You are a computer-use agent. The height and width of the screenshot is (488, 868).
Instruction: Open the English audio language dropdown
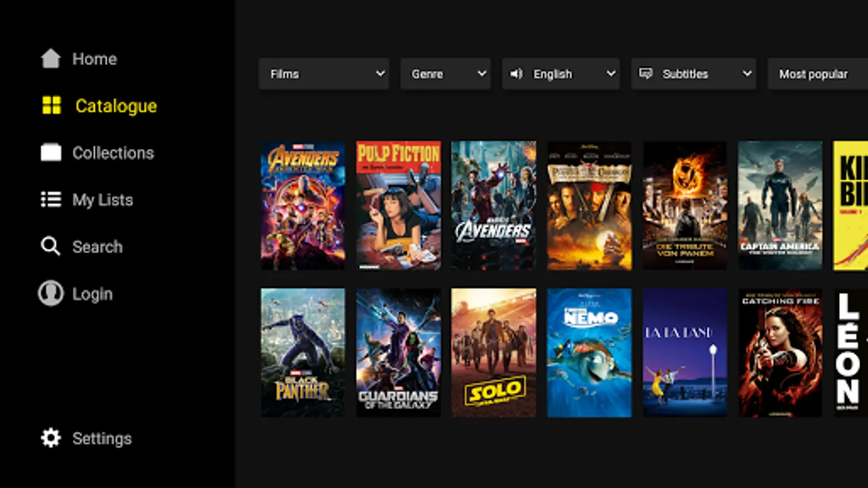pyautogui.click(x=561, y=74)
